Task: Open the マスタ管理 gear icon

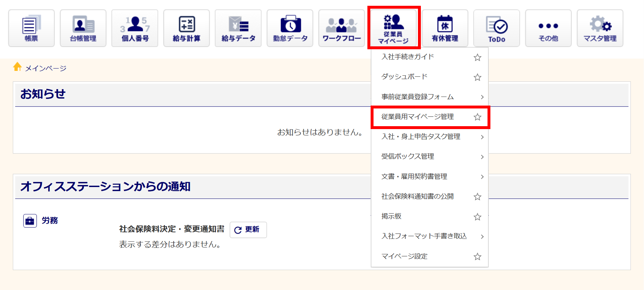Action: click(x=600, y=28)
